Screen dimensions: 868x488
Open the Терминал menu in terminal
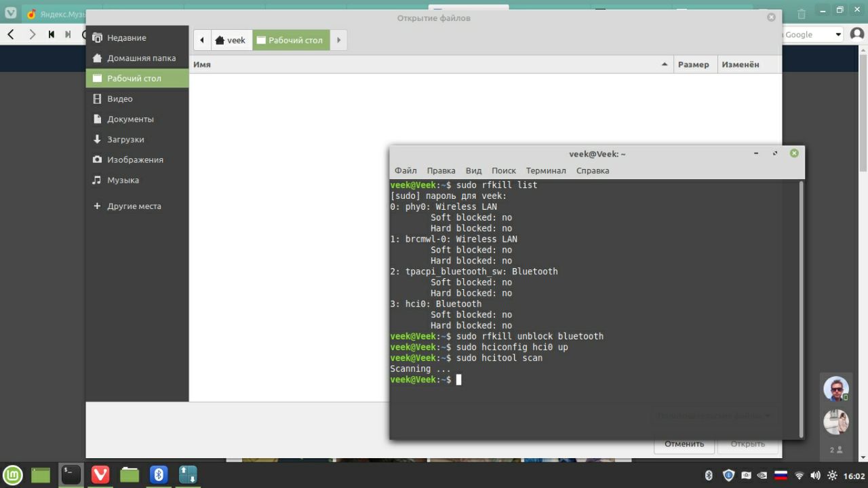pyautogui.click(x=545, y=170)
